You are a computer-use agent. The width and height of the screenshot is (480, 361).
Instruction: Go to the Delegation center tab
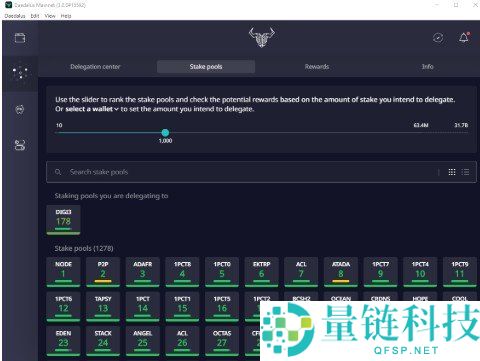(95, 67)
